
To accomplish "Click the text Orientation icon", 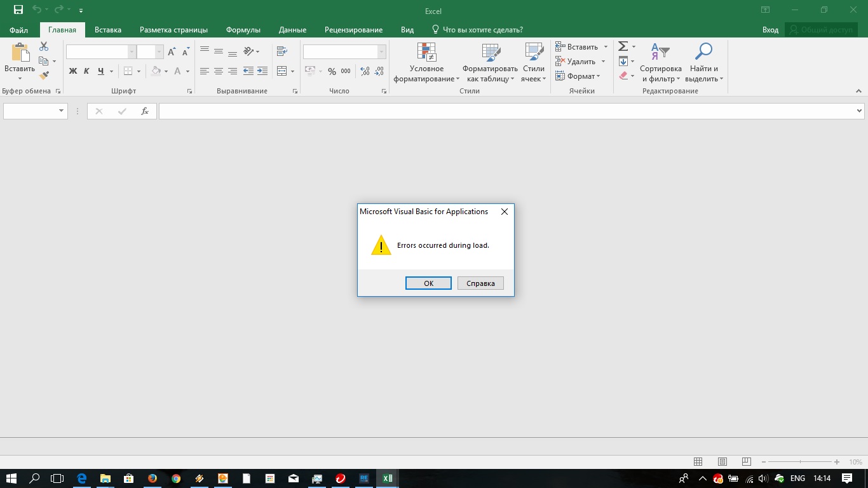I will (x=248, y=51).
